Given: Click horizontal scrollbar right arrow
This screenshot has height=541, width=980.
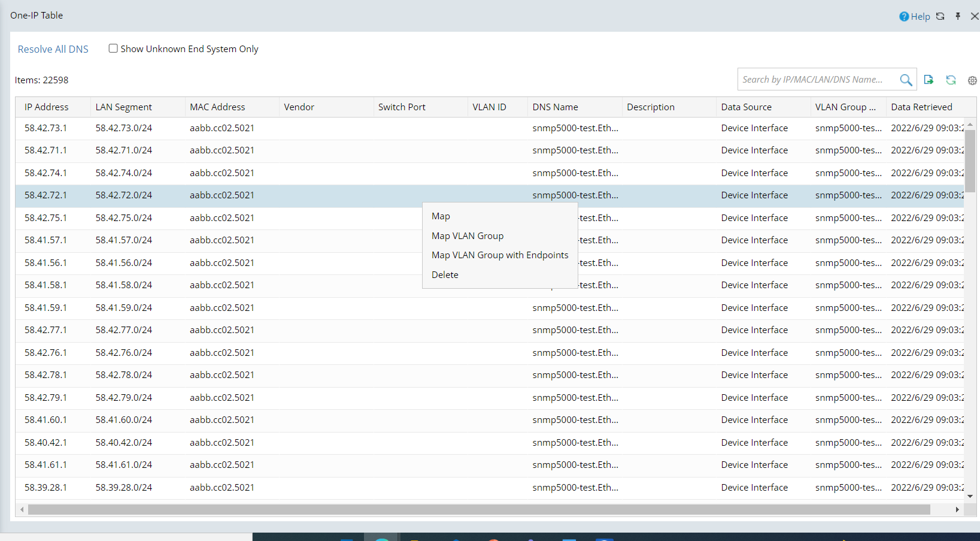Looking at the screenshot, I should coord(957,509).
